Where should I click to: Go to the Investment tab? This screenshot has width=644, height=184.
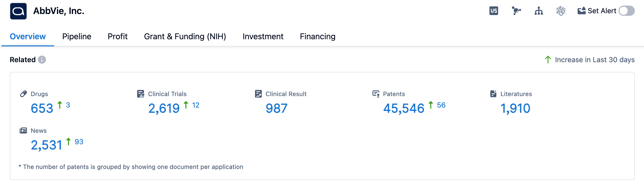coord(263,36)
